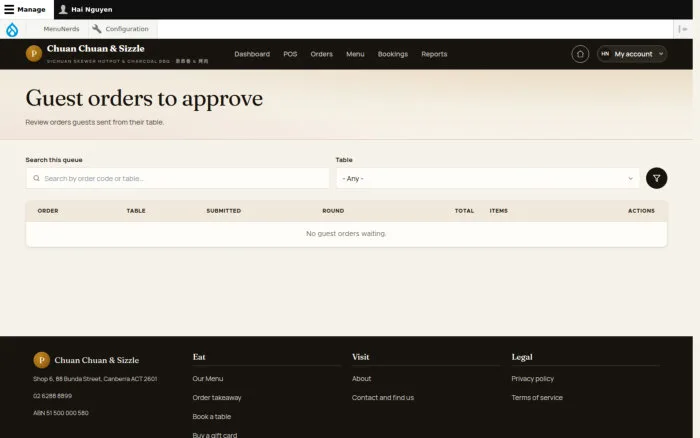This screenshot has height=438, width=700.
Task: Click the footer logo badge
Action: (x=42, y=360)
